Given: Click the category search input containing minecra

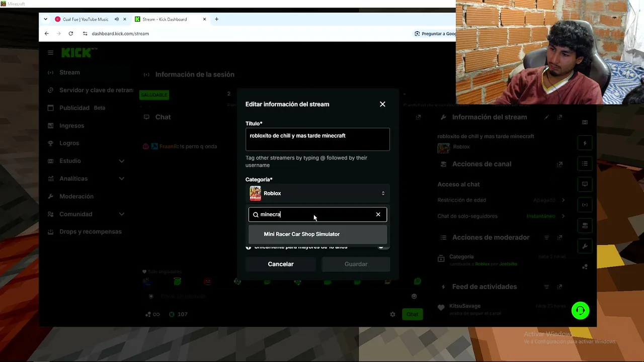Looking at the screenshot, I should coord(317,215).
